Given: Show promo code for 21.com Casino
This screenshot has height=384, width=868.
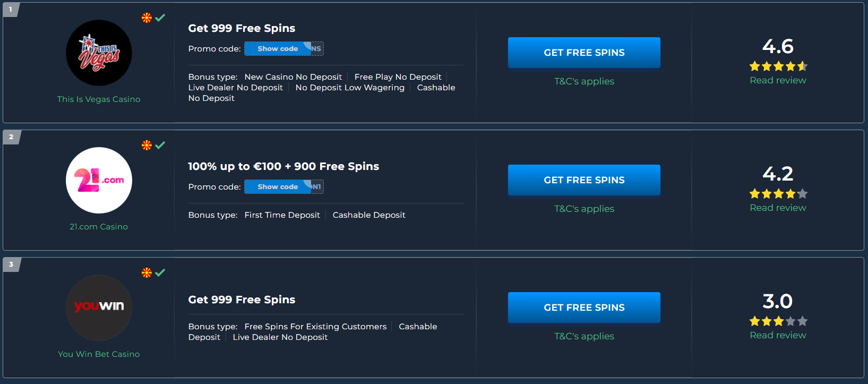Looking at the screenshot, I should point(283,187).
